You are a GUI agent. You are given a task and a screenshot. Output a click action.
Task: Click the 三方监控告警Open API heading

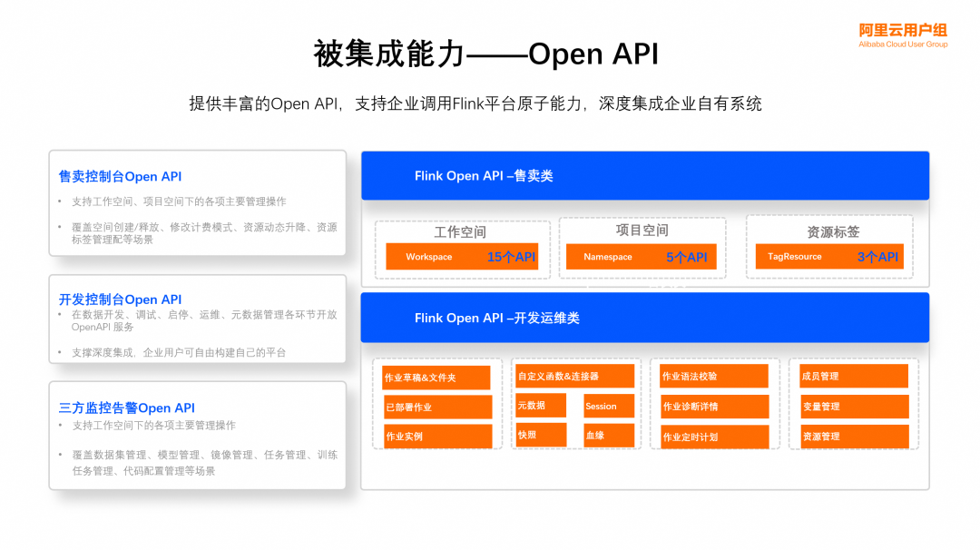127,408
